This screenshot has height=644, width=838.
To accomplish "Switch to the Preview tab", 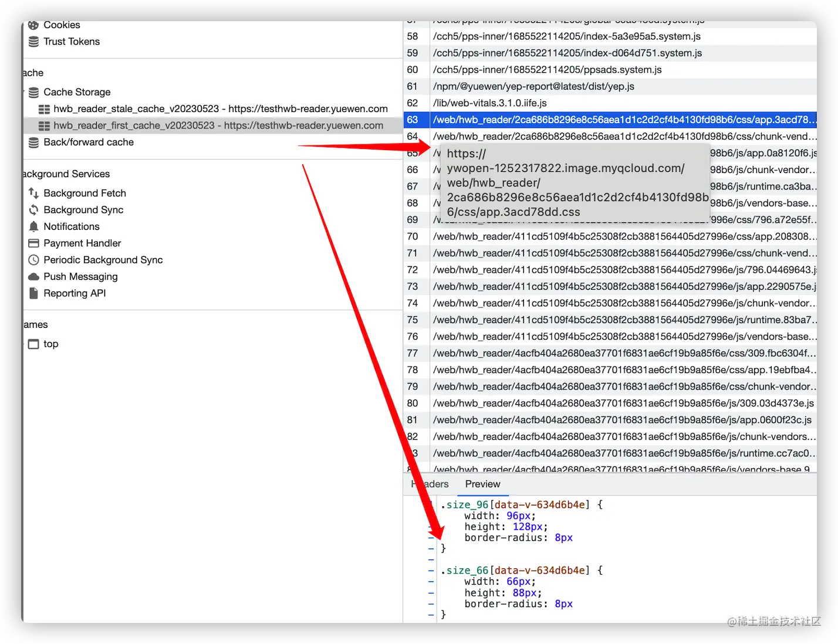I will pyautogui.click(x=482, y=484).
